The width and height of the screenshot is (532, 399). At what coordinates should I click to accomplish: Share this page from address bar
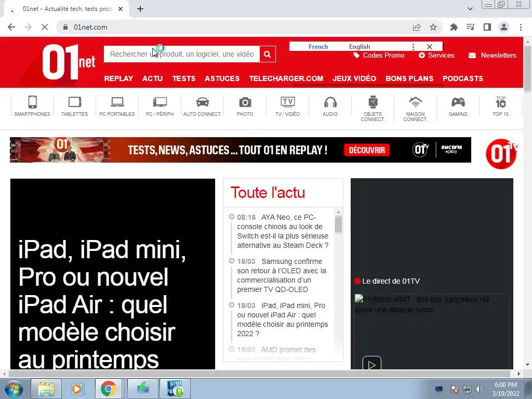coord(417,27)
